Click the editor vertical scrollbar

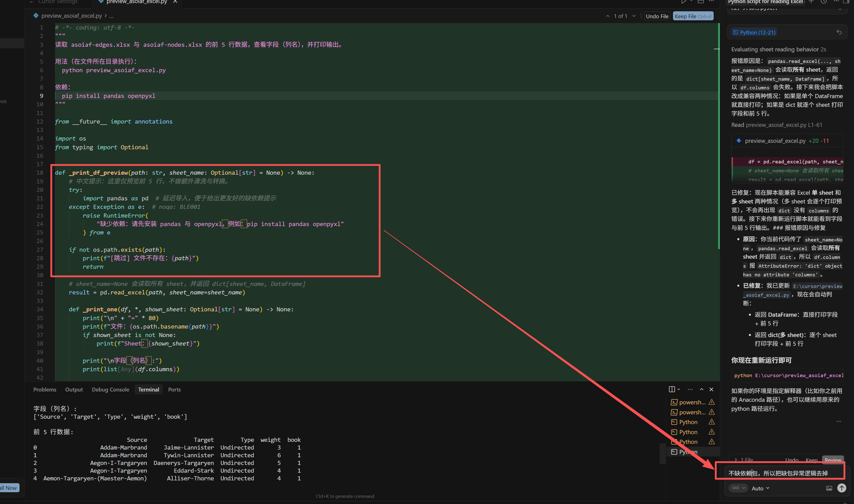pos(719,136)
